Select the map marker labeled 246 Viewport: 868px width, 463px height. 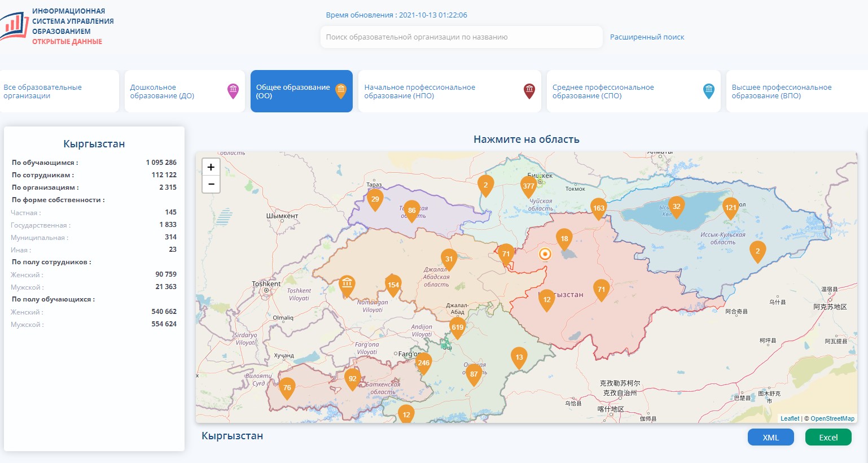click(423, 363)
